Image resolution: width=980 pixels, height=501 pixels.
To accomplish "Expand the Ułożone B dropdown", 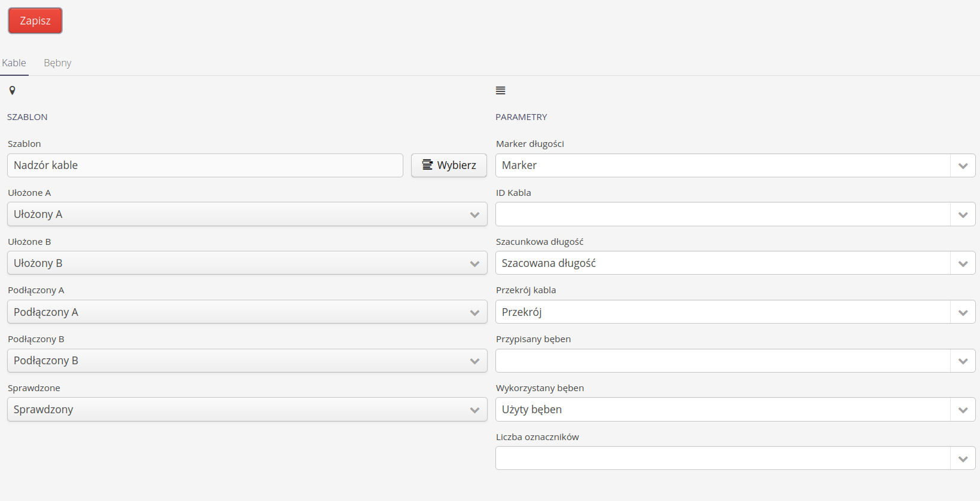I will pyautogui.click(x=247, y=263).
